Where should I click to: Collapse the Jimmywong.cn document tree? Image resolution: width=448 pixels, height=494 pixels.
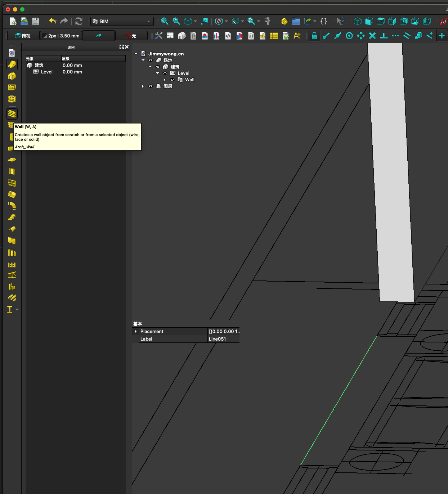(x=136, y=54)
